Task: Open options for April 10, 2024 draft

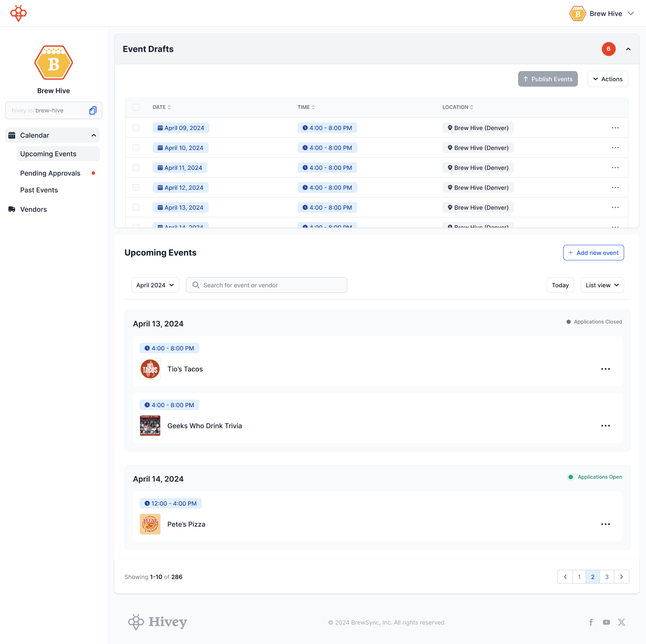Action: [615, 148]
